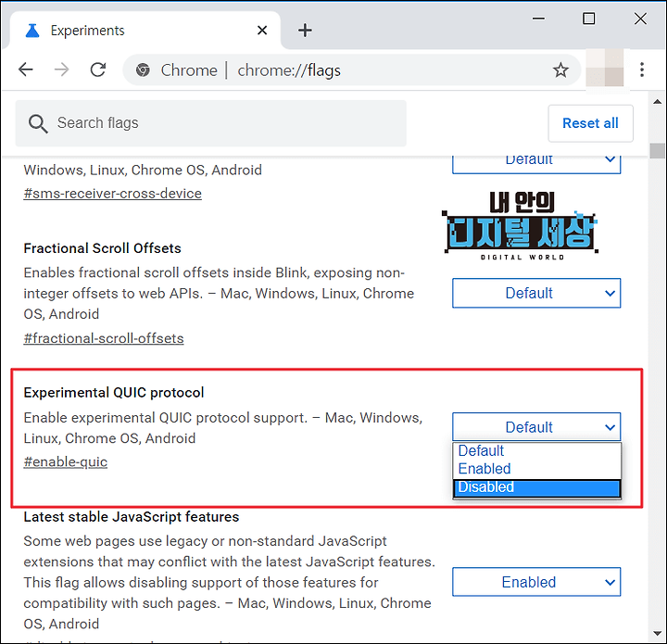Screen dimensions: 667x644
Task: Open a new tab with plus button
Action: (305, 31)
